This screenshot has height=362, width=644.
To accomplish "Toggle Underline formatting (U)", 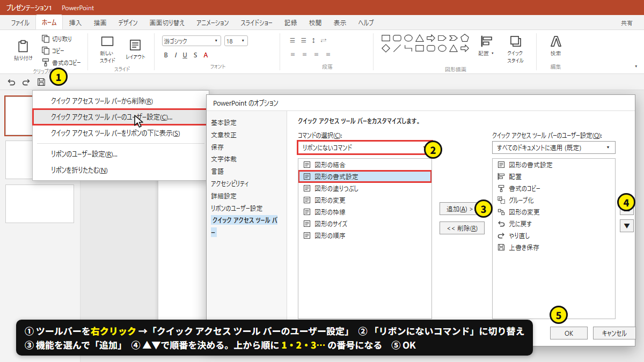I will click(185, 55).
